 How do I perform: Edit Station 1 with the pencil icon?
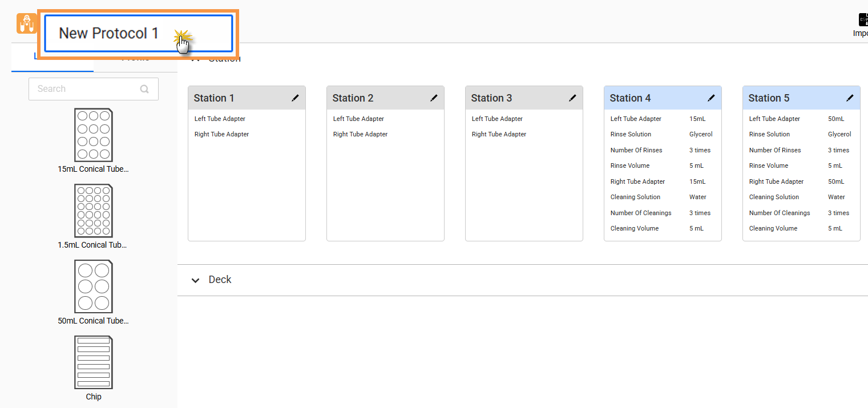tap(295, 98)
